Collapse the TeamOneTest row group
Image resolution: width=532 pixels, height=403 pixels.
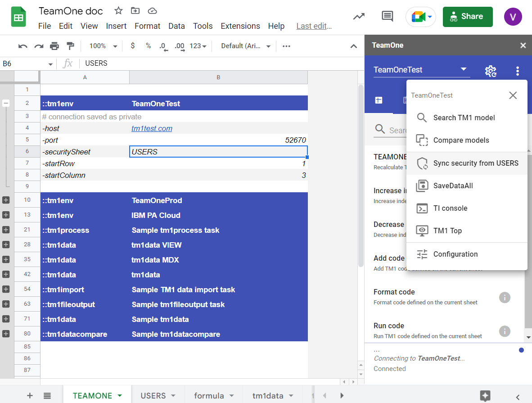pyautogui.click(x=6, y=103)
